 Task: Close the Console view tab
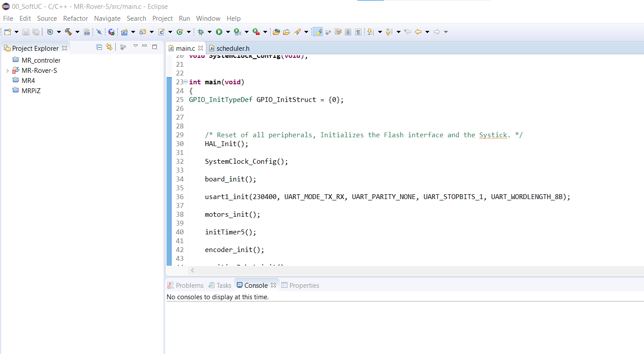tap(273, 285)
